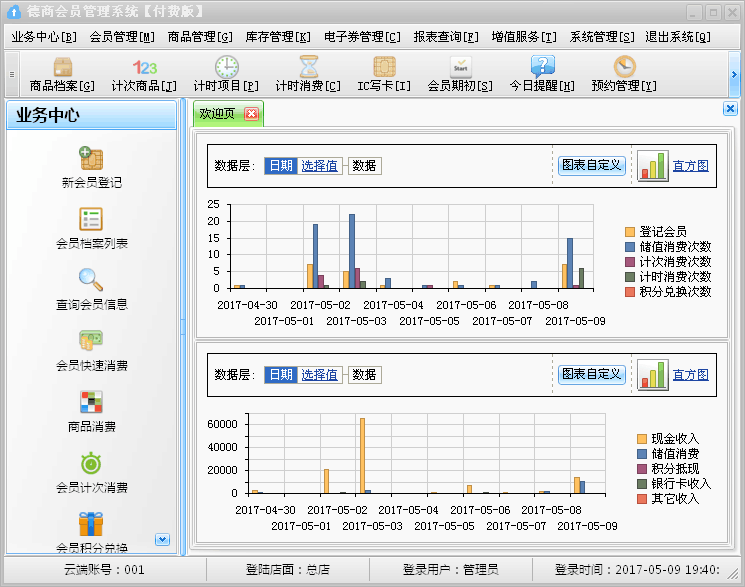Click bar chart icon in lower chart panel
745x587 pixels.
pyautogui.click(x=653, y=375)
